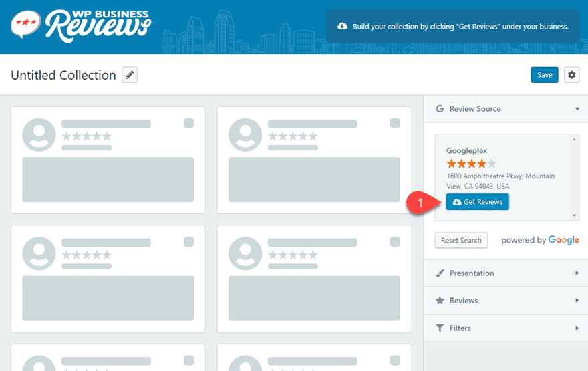Click the powered by Google logo
The height and width of the screenshot is (371, 588).
(540, 240)
